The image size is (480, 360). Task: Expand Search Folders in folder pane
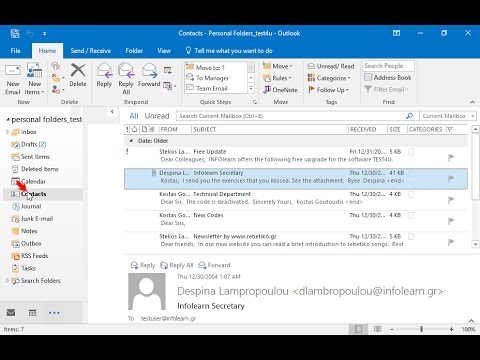(7, 281)
